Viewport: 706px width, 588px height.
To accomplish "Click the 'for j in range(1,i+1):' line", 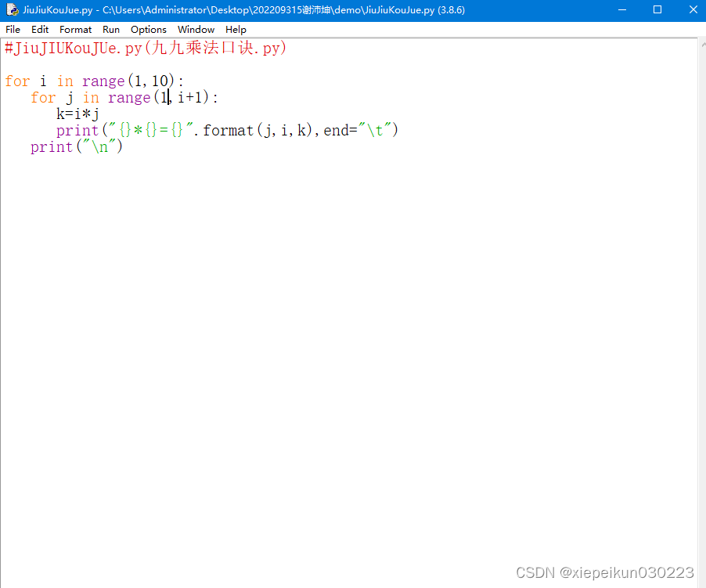I will 124,97.
